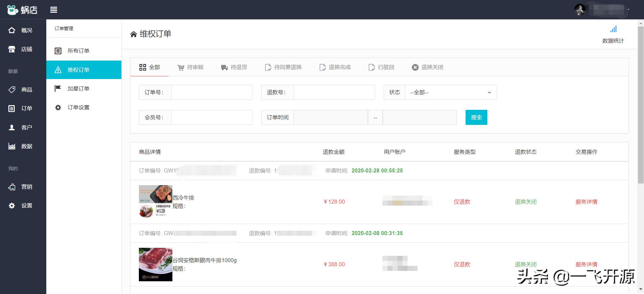Click the 搜索 button
The height and width of the screenshot is (294, 644).
[476, 118]
